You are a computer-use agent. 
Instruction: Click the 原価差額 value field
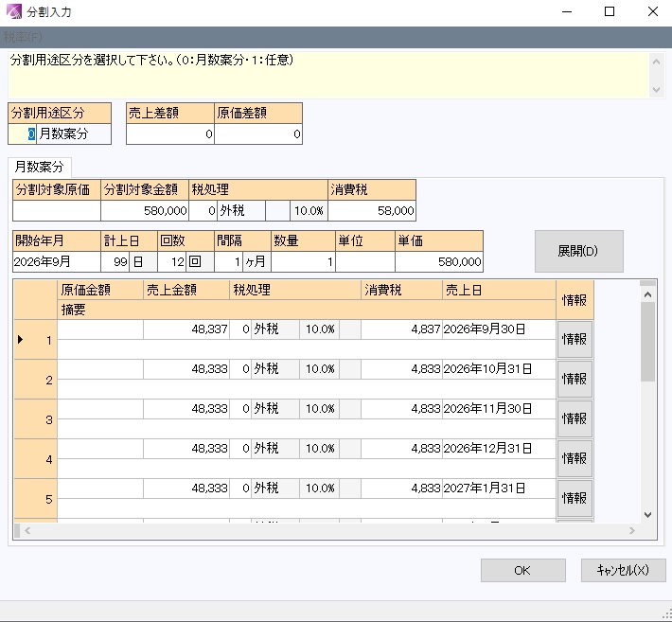(x=258, y=134)
